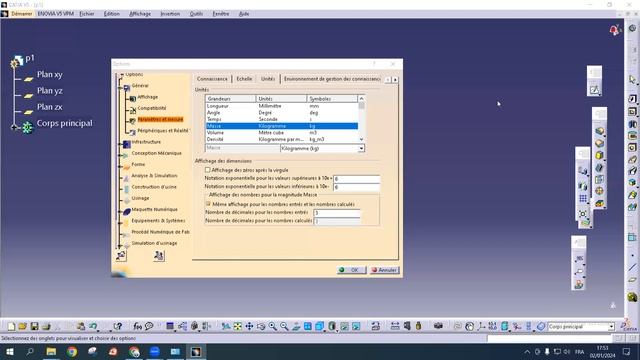Open File Explorer from the taskbar
This screenshot has height=360, width=640.
(x=51, y=351)
